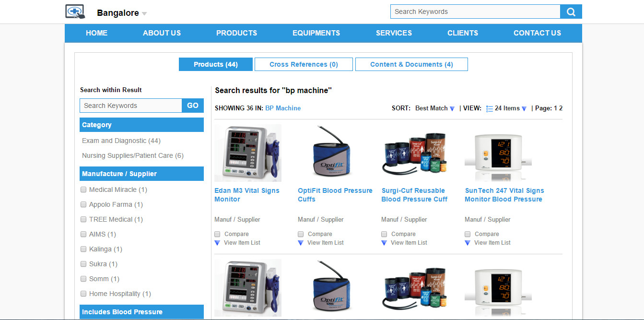The image size is (644, 320).
Task: Click the Includes Blood Pressure filter header
Action: pyautogui.click(x=141, y=312)
